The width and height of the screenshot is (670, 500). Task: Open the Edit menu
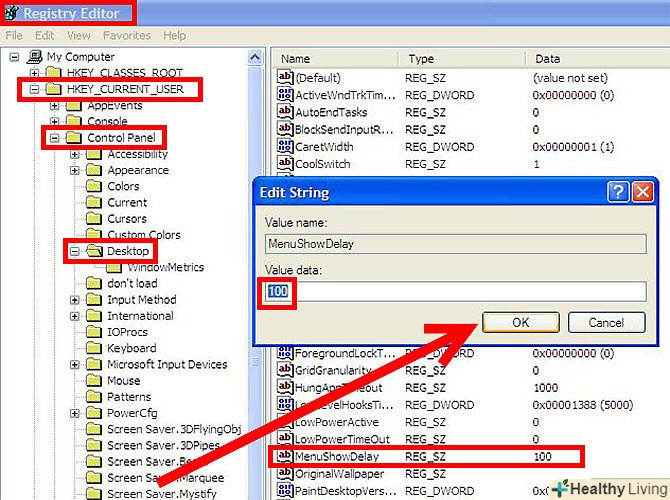(44, 35)
